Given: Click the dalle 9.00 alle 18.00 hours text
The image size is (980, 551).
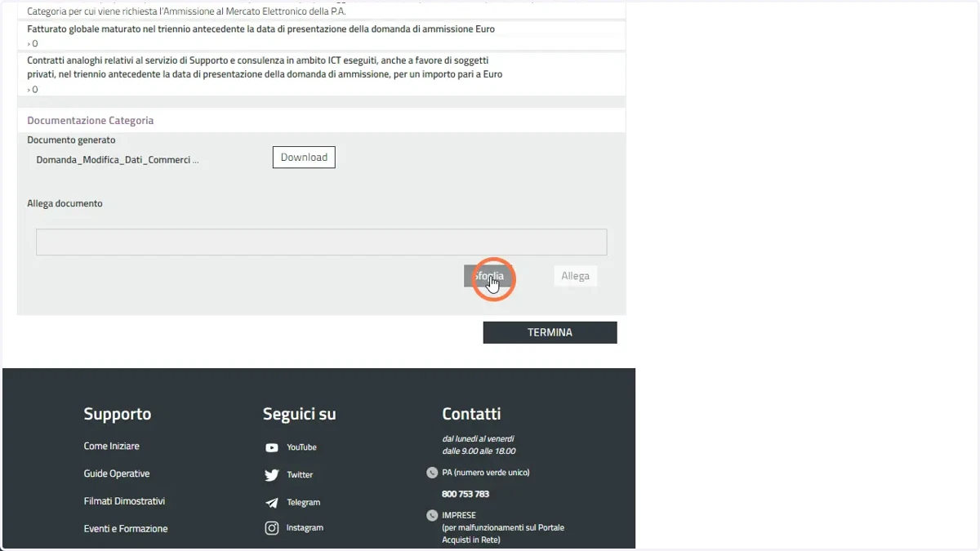Looking at the screenshot, I should click(x=479, y=451).
